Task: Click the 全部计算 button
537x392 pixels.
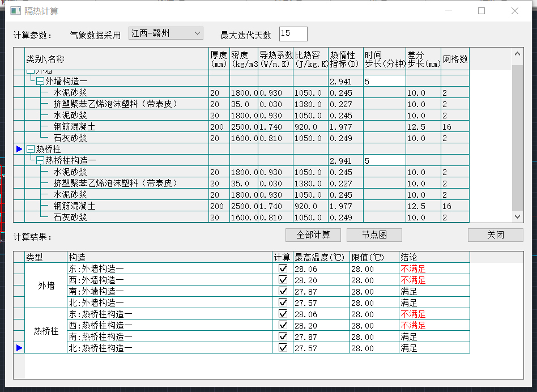Action: click(313, 235)
